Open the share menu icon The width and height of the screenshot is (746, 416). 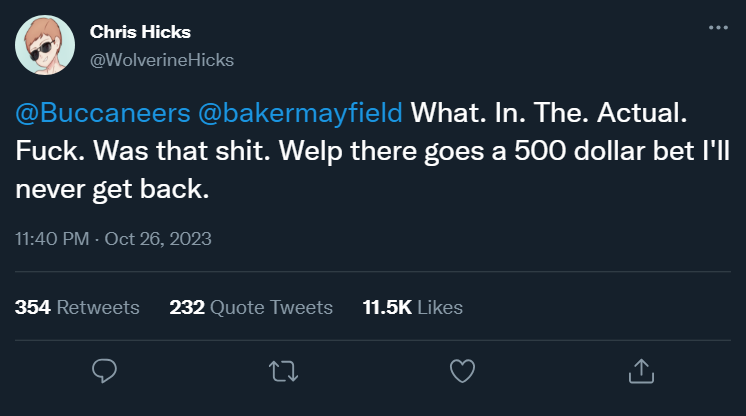click(639, 371)
